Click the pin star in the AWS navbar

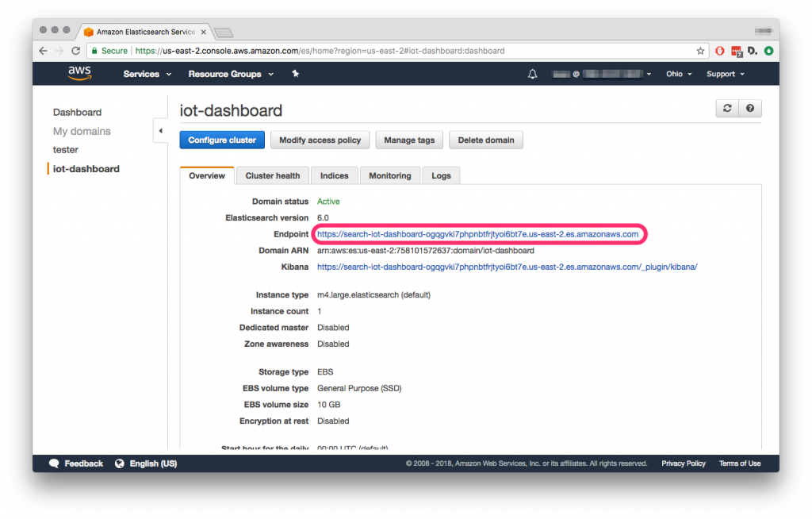[x=294, y=74]
